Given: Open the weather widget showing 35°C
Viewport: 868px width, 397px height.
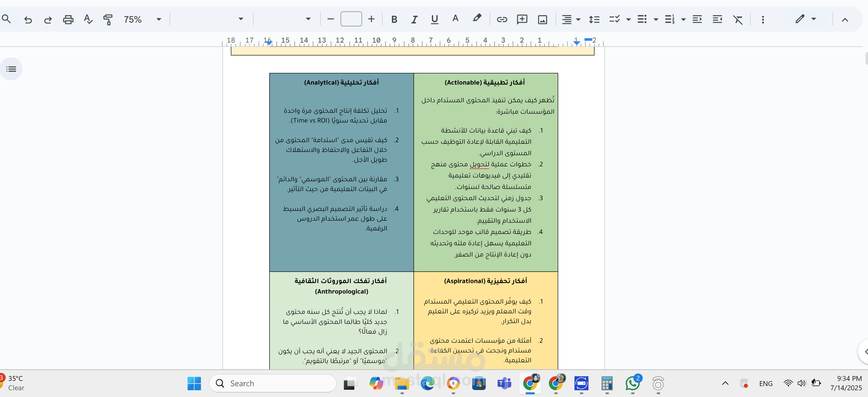Looking at the screenshot, I should pyautogui.click(x=13, y=383).
